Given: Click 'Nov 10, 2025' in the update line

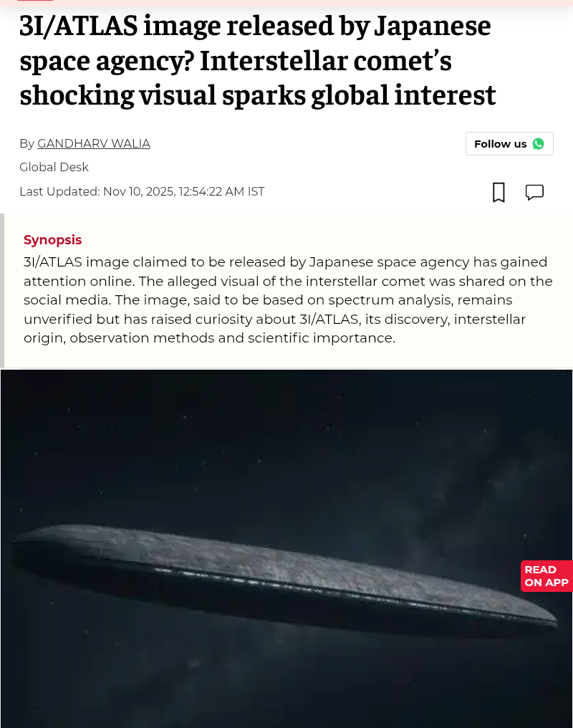Looking at the screenshot, I should (139, 191).
